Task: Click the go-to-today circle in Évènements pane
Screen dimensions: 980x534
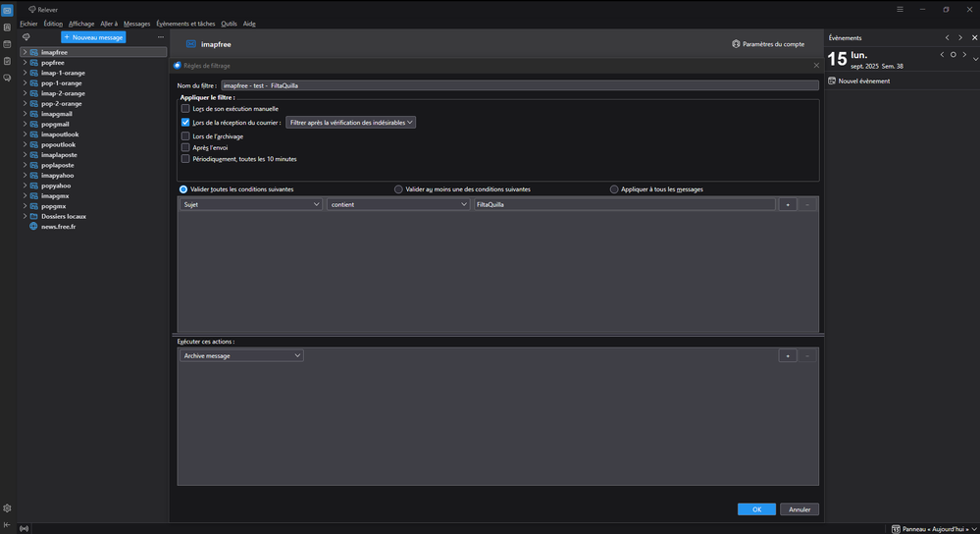Action: click(x=953, y=55)
